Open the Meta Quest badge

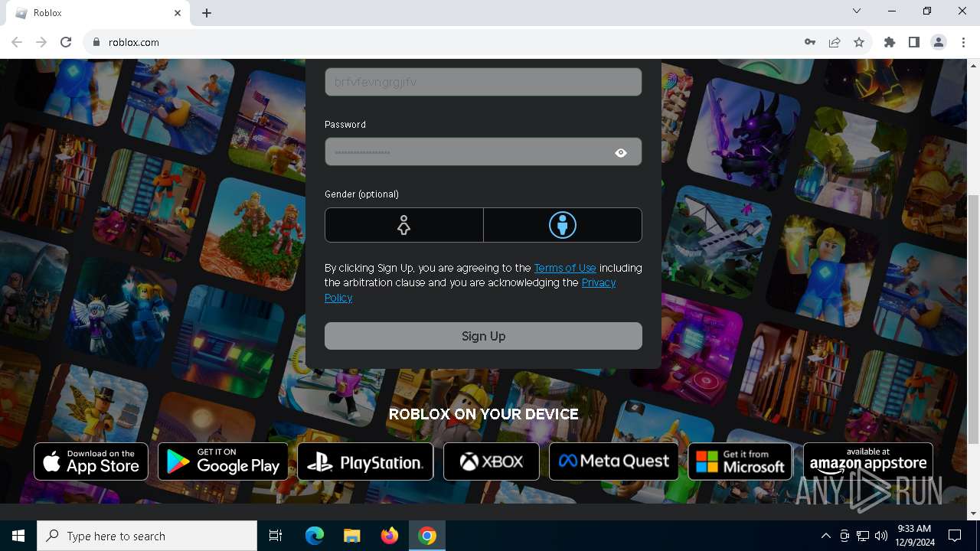coord(614,461)
